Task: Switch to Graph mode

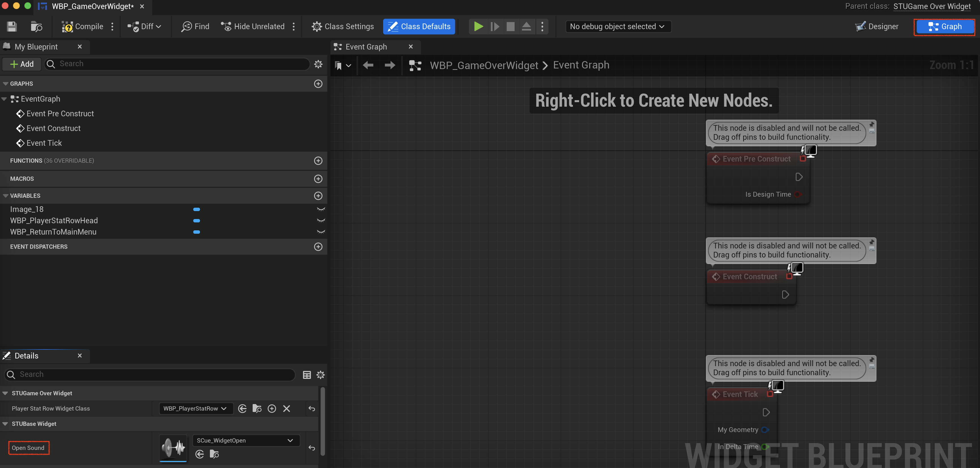Action: [945, 27]
